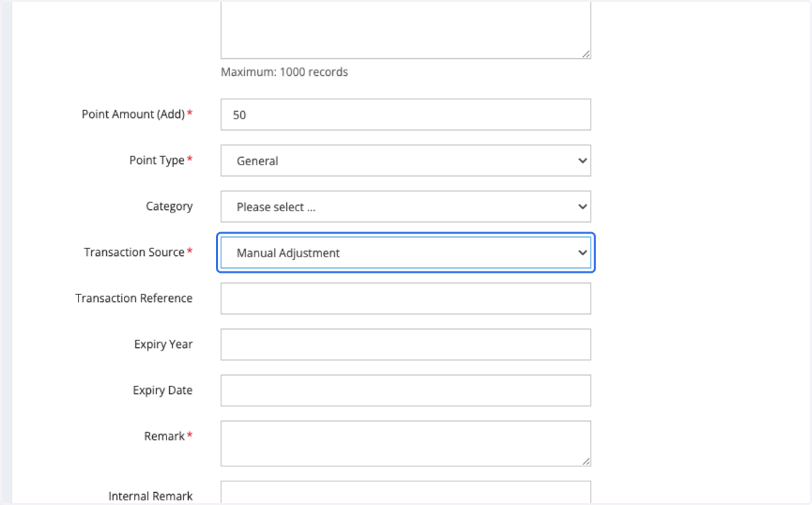Click the Expiry Year input field

pyautogui.click(x=405, y=345)
